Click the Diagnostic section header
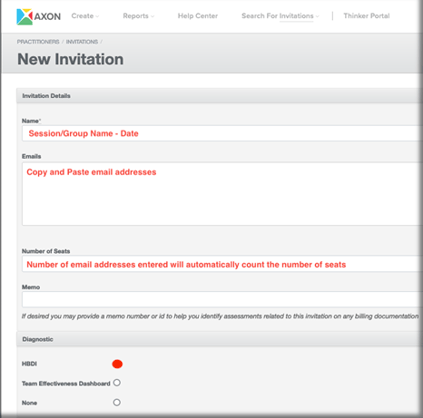 [219, 339]
